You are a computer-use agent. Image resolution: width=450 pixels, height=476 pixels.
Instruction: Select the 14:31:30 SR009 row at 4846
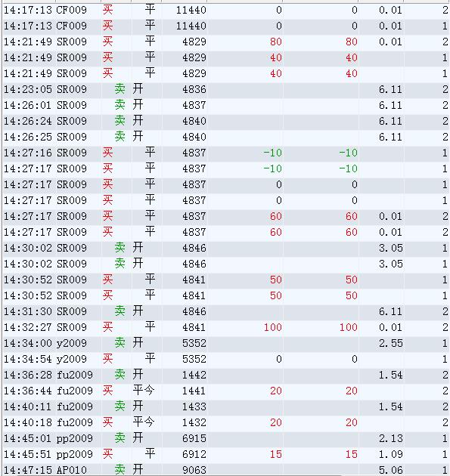[226, 311]
